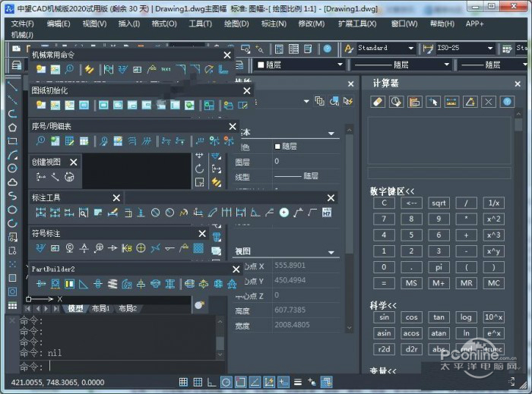Toggle lineweight display in status bar
532x394 pixels.
[297, 382]
